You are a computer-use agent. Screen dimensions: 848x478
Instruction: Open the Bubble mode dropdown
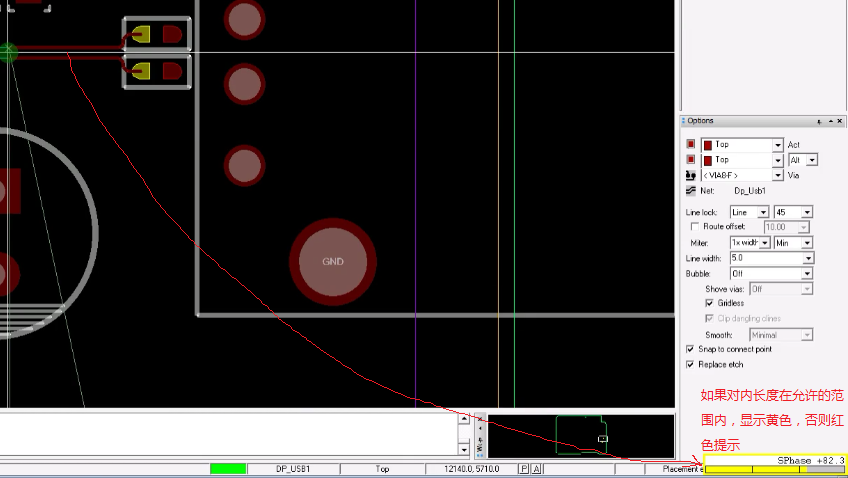[808, 273]
